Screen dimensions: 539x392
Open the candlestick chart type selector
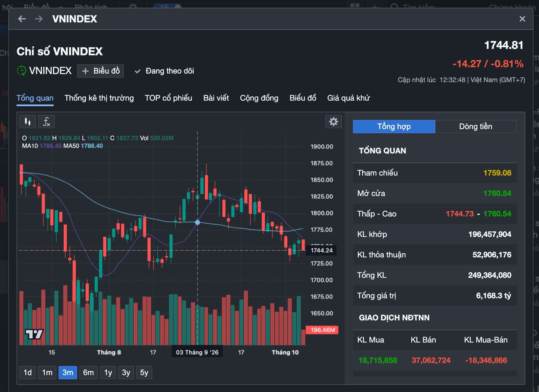tap(28, 122)
